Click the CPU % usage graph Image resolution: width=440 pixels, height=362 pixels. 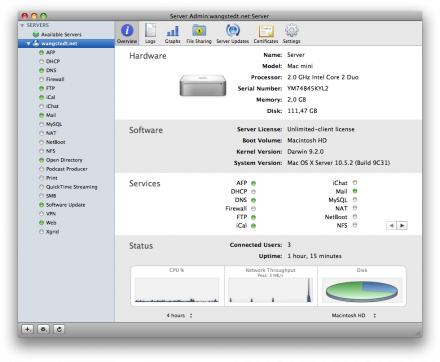coord(177,290)
